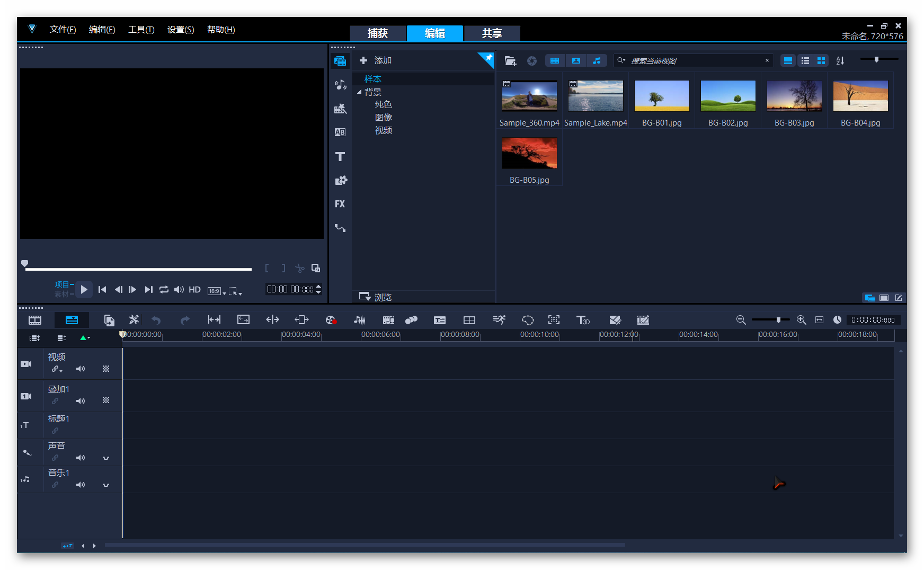Open the Media library panel icon
The width and height of the screenshot is (924, 570).
340,61
